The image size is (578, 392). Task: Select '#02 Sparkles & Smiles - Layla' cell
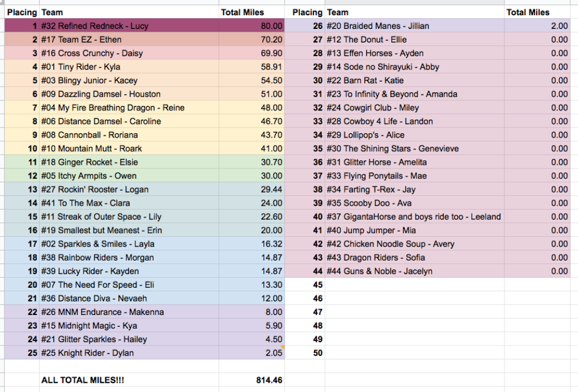(129, 244)
